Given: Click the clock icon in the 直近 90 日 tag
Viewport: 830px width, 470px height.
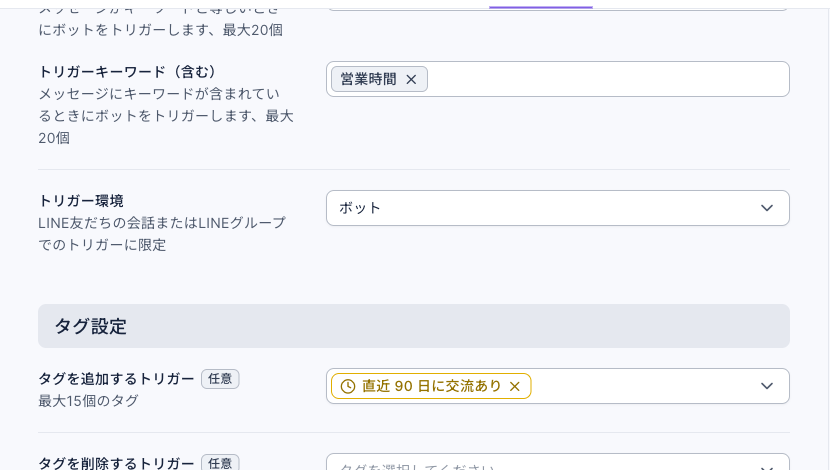Looking at the screenshot, I should pos(348,386).
